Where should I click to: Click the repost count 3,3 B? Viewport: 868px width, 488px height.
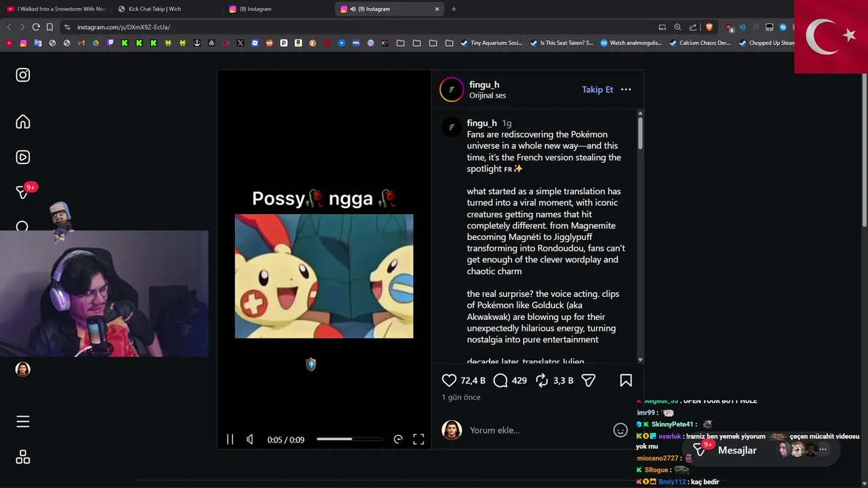click(563, 380)
